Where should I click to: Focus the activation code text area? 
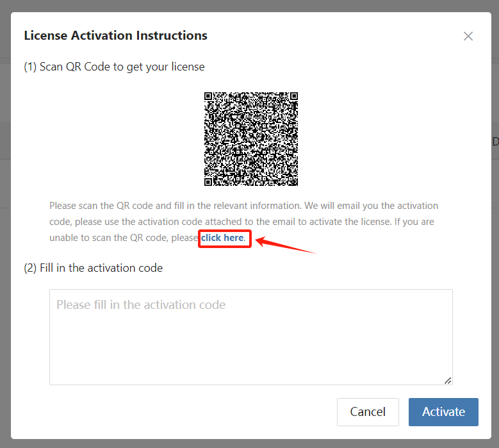tap(250, 337)
